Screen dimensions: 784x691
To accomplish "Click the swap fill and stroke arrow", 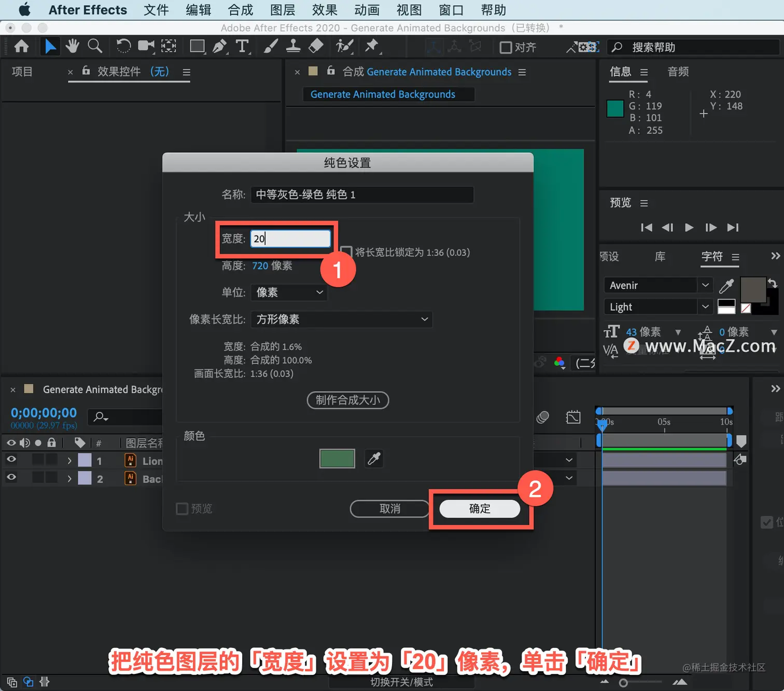I will click(773, 283).
